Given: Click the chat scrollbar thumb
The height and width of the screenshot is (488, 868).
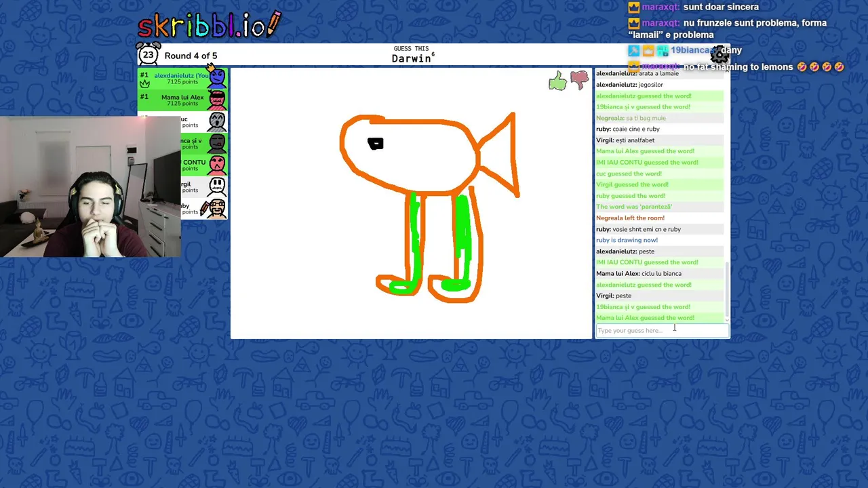Looking at the screenshot, I should [727, 290].
